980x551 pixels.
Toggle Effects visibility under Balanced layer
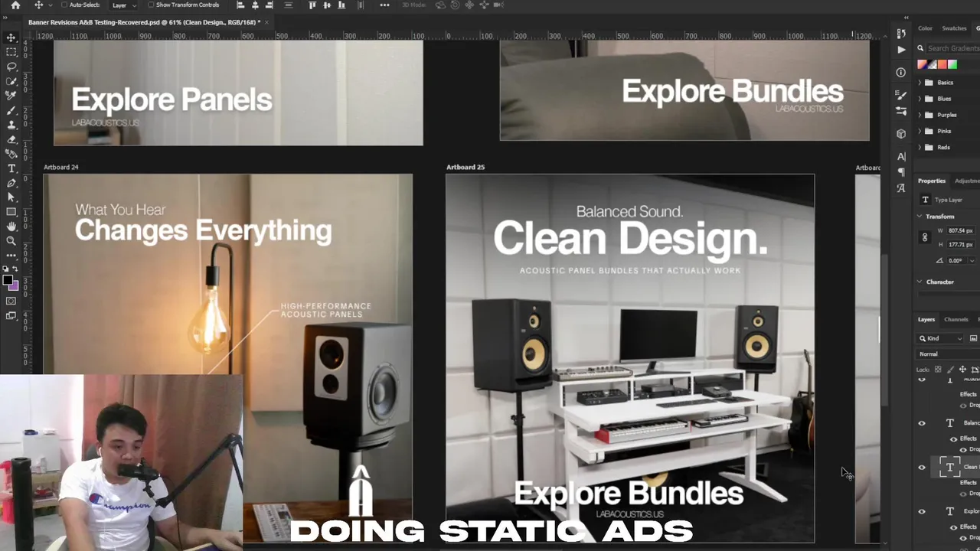(x=953, y=439)
